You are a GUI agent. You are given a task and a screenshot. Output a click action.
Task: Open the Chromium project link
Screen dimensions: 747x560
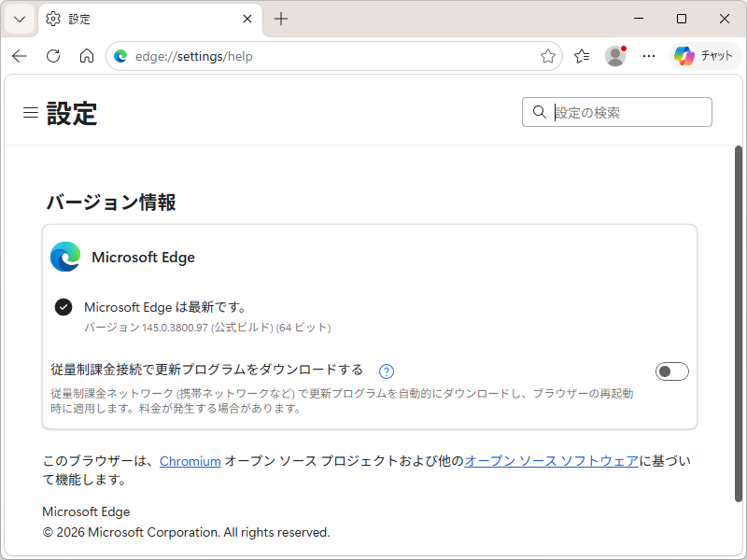(x=190, y=460)
